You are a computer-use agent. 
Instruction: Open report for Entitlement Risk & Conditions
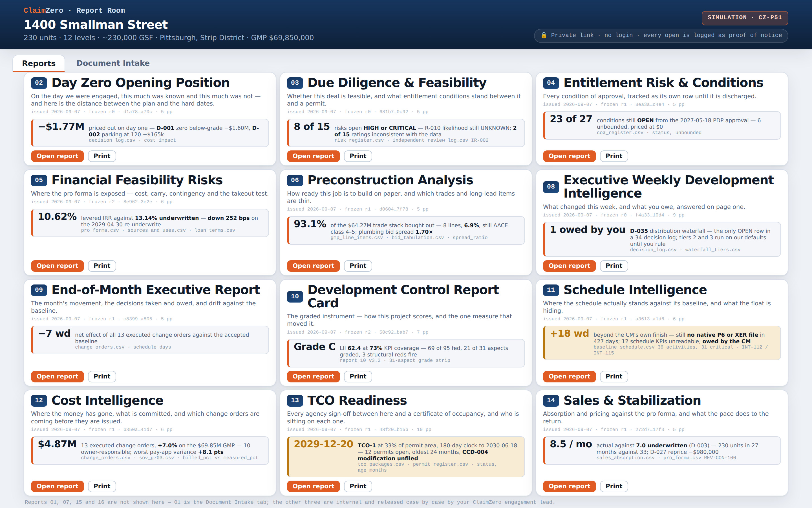570,156
